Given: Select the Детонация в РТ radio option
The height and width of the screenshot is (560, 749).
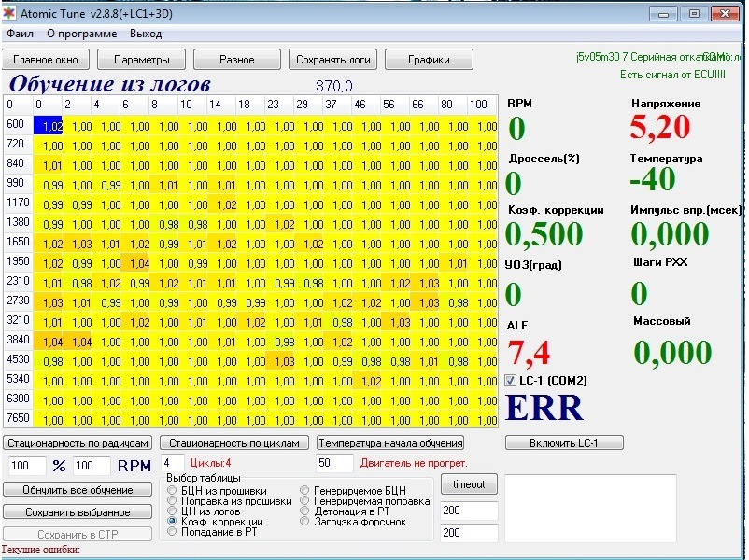Looking at the screenshot, I should click(305, 511).
